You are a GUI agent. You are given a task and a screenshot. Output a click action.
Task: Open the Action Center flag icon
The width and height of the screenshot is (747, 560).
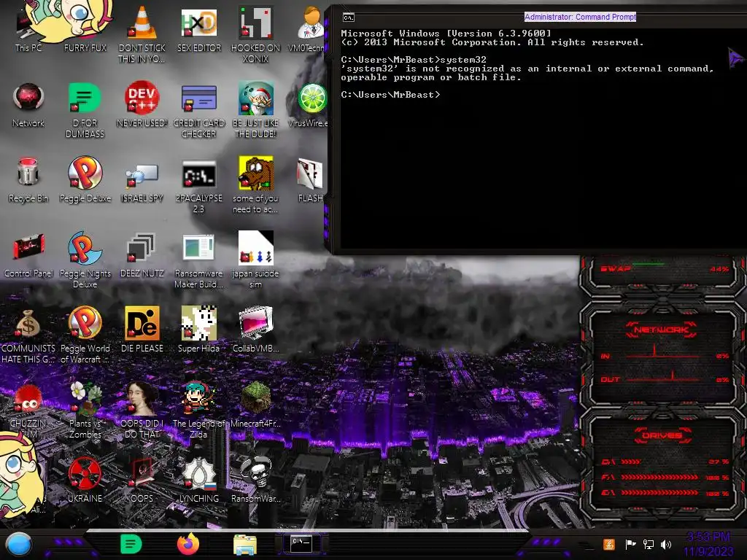pos(630,544)
